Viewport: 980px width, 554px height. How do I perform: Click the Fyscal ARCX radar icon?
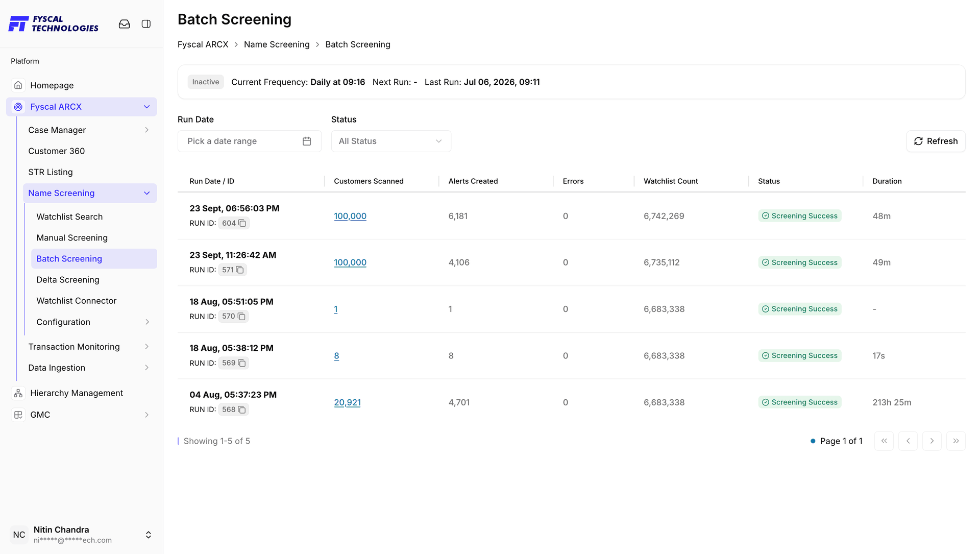pyautogui.click(x=18, y=107)
